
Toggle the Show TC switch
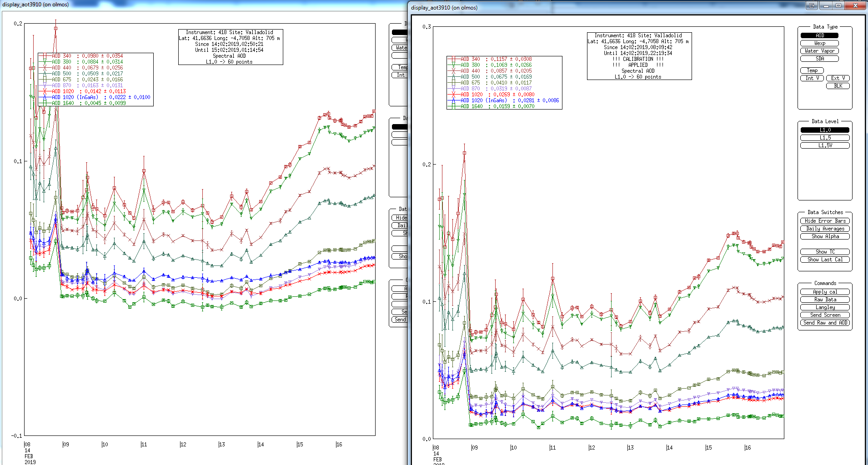(x=825, y=252)
